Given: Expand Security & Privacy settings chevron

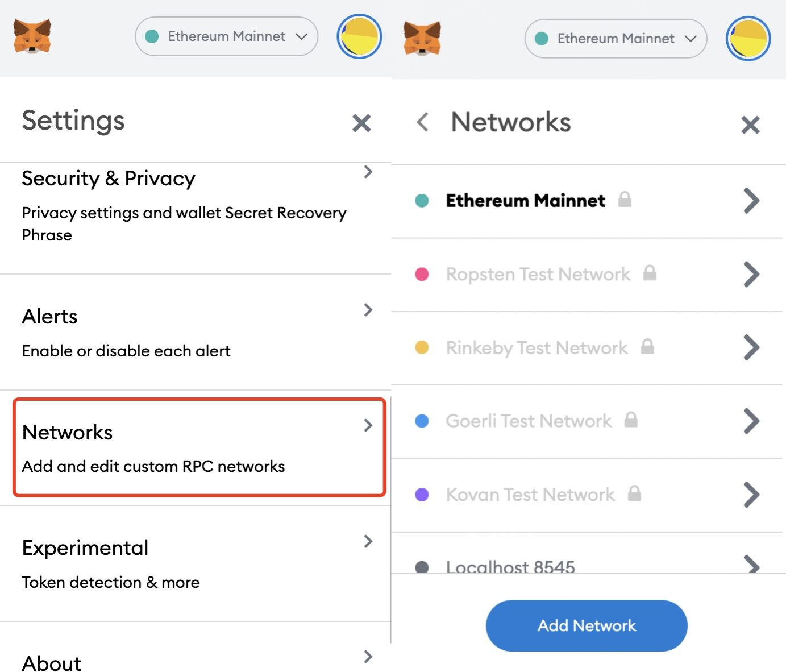Looking at the screenshot, I should pos(368,172).
